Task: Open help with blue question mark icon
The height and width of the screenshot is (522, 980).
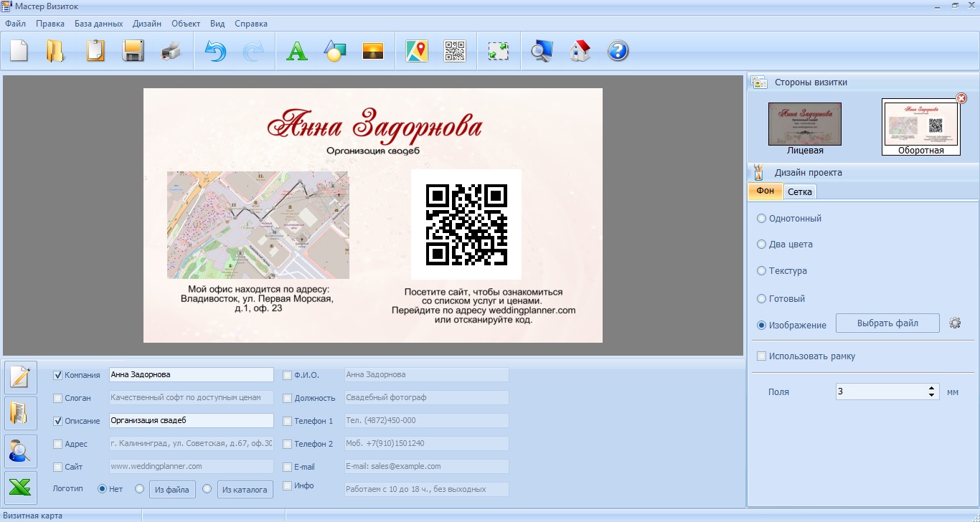Action: (x=618, y=51)
